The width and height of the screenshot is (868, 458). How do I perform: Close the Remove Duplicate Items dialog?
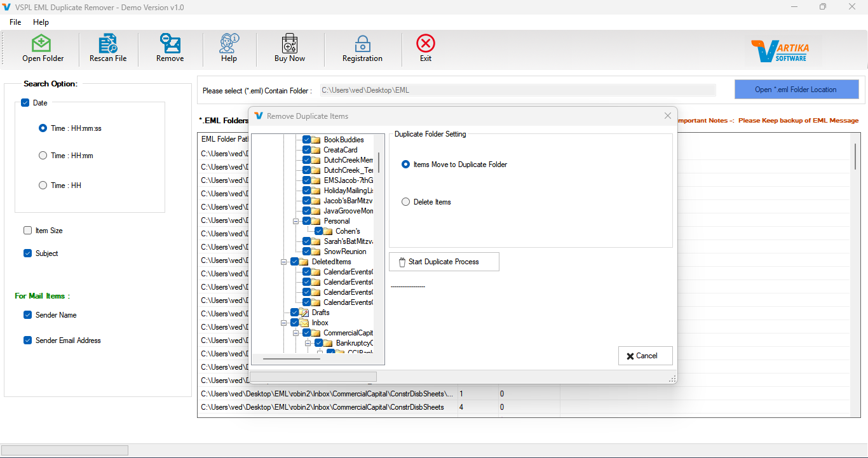pyautogui.click(x=667, y=116)
